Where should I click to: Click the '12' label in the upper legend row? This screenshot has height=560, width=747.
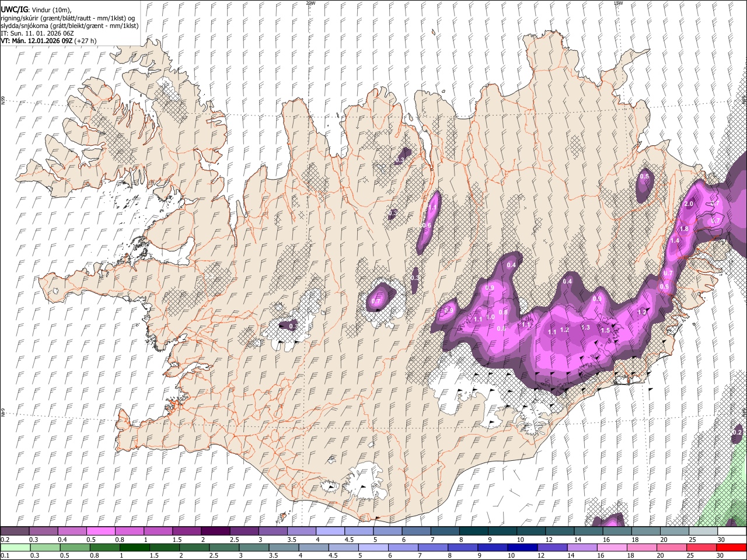point(549,540)
